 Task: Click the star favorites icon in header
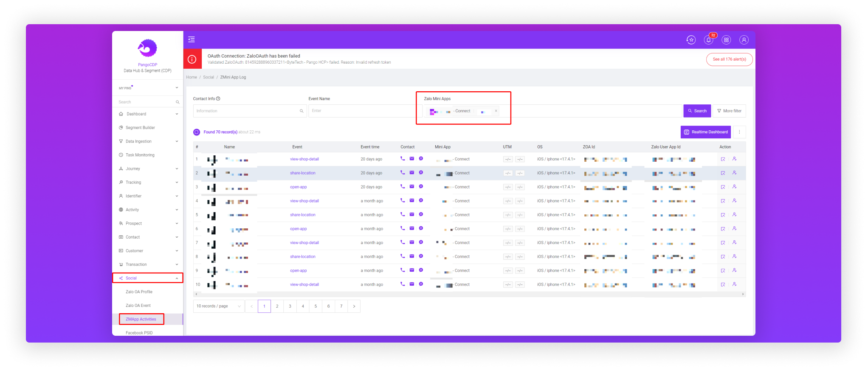tap(691, 40)
